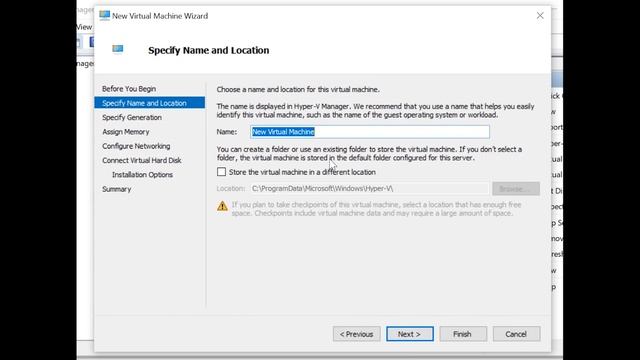
Task: Go to the Specify Generation step
Action: click(132, 117)
